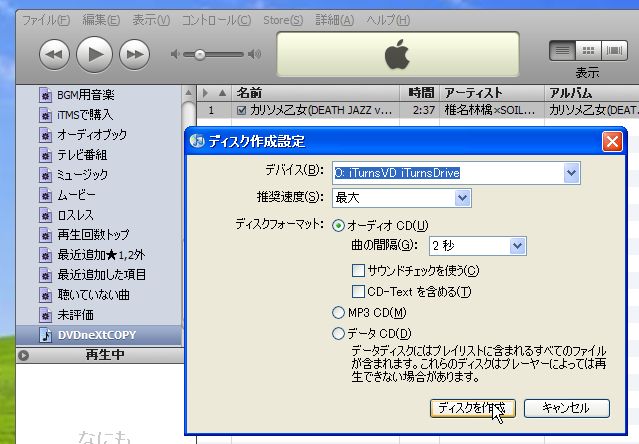
Task: Enable サウンドチェックを使う(C) checkbox
Action: (x=358, y=270)
